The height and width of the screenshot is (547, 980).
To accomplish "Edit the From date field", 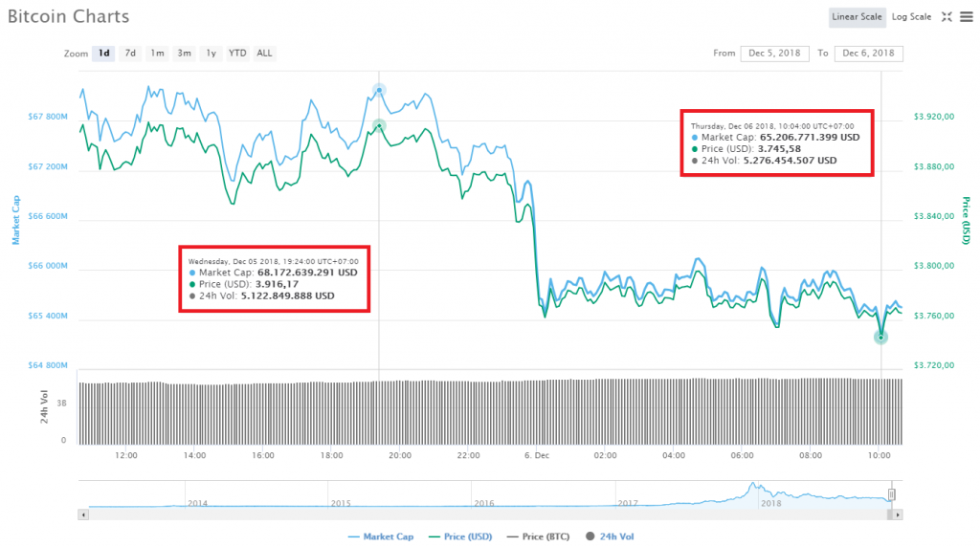I will [774, 54].
